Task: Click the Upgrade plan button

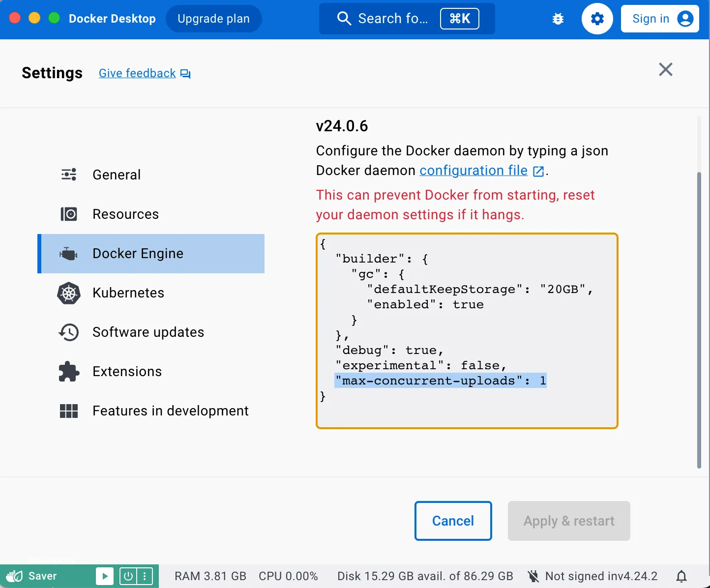Action: 214,19
